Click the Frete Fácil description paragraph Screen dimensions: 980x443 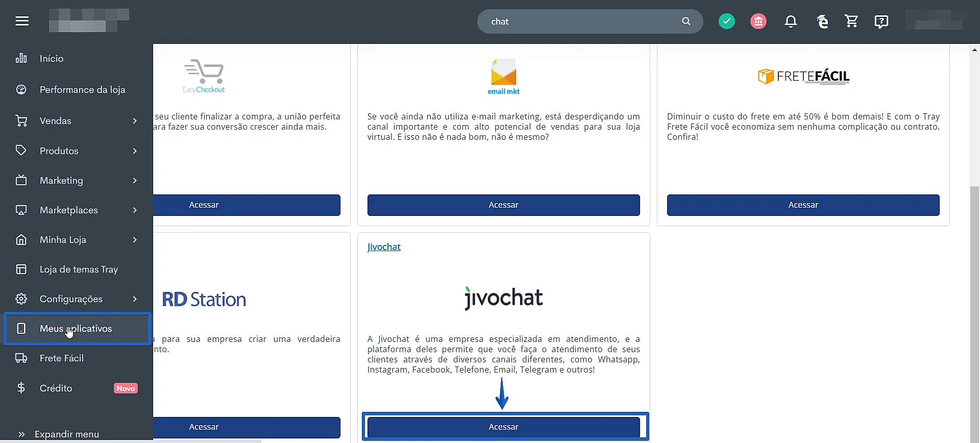[x=803, y=127]
